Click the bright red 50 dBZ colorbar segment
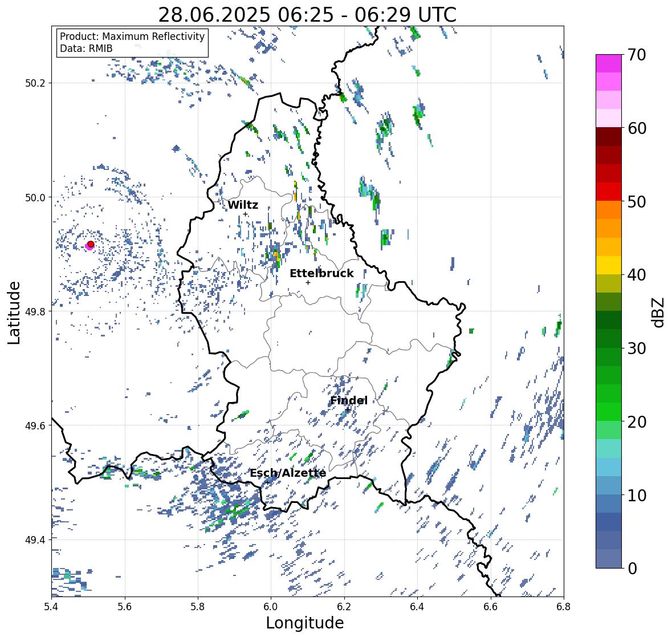Image resolution: width=672 pixels, height=637 pixels. [609, 192]
